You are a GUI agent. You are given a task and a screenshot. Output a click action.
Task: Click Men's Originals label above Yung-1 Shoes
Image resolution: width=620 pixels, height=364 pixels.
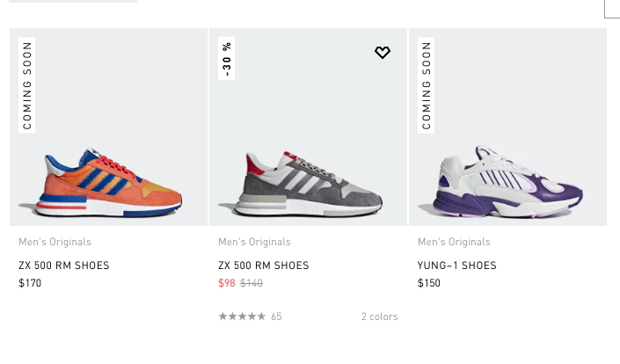pos(454,242)
